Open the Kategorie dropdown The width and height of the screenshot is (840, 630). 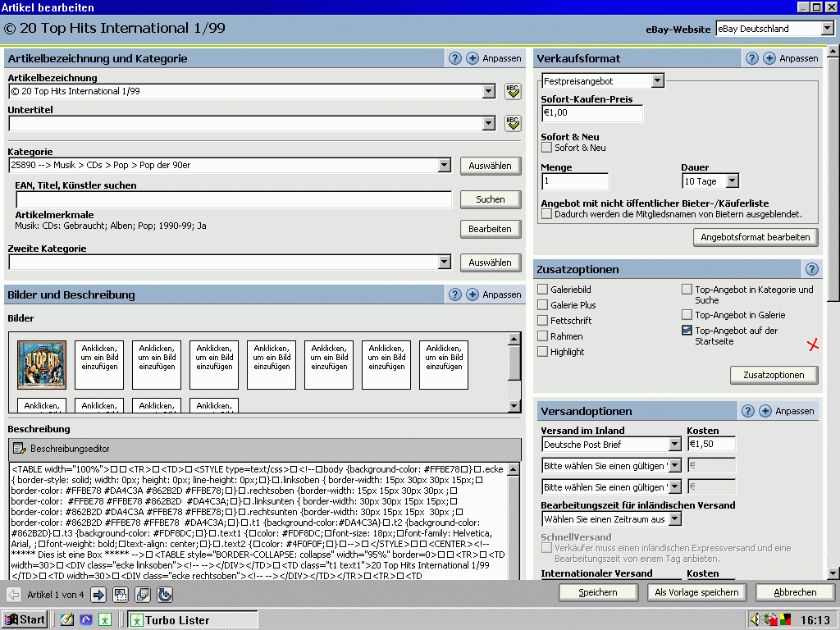tap(444, 165)
